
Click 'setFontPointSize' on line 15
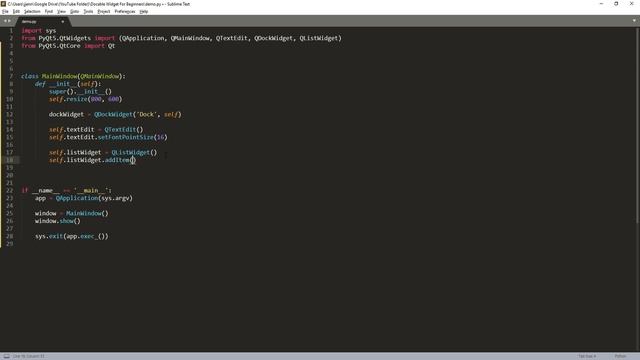coord(126,137)
